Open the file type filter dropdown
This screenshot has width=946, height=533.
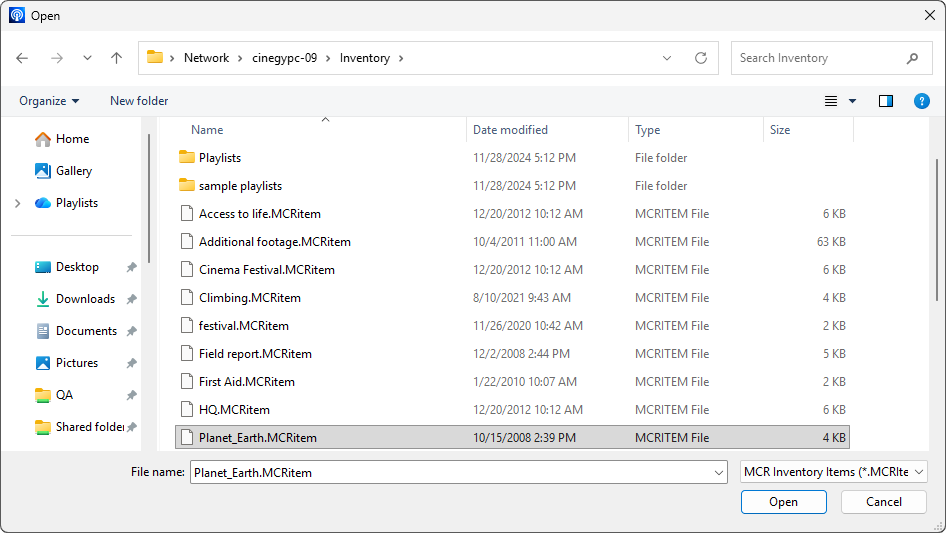click(x=834, y=472)
